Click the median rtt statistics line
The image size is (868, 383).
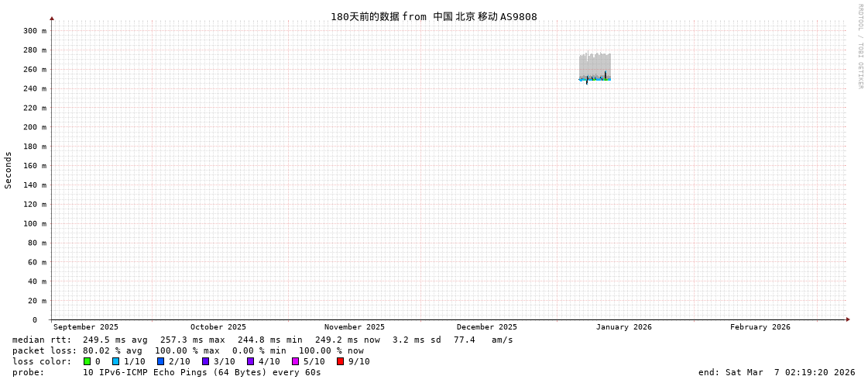click(x=262, y=340)
